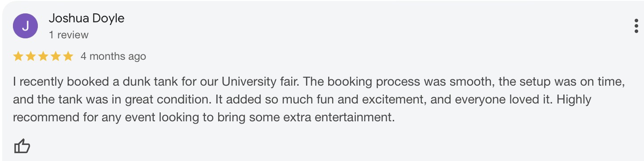
Task: Click the "1 review" reviewer count text
Action: point(69,35)
